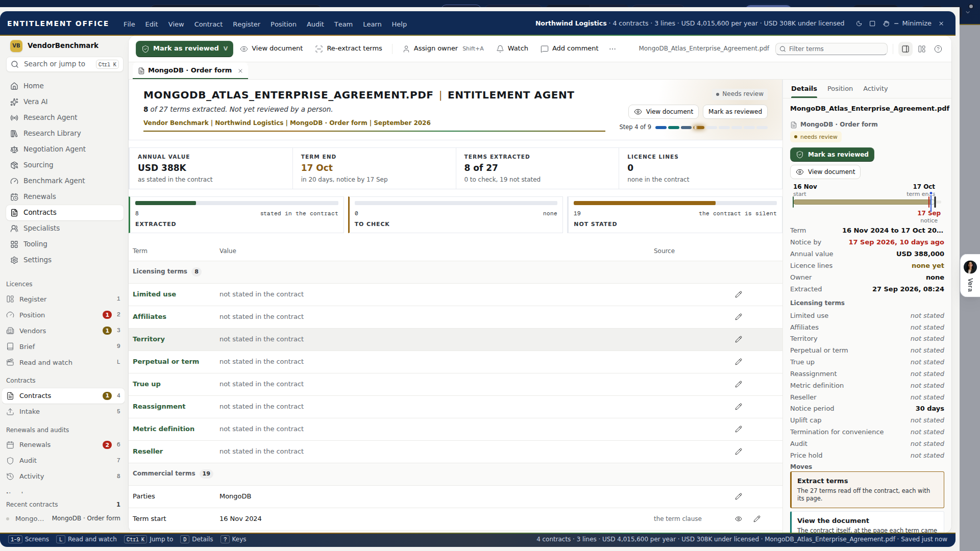Toggle dark mode with the moon icon
This screenshot has height=551, width=980.
pyautogui.click(x=859, y=23)
